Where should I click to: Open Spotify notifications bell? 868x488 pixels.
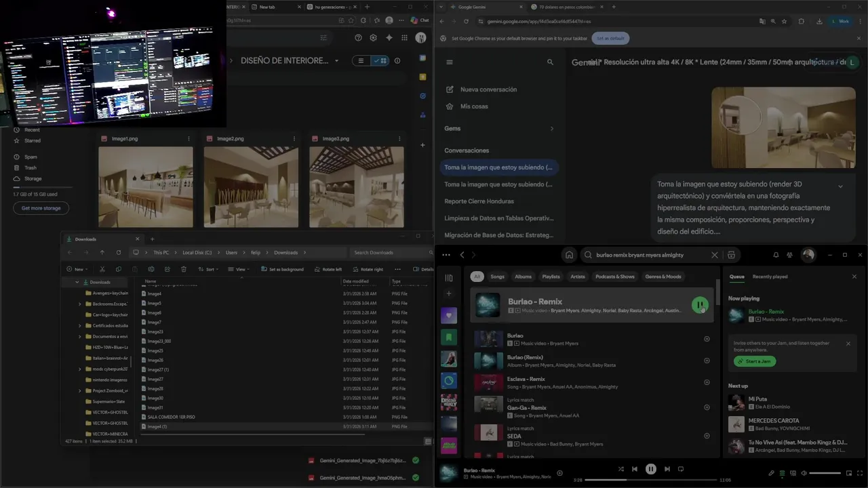click(776, 255)
